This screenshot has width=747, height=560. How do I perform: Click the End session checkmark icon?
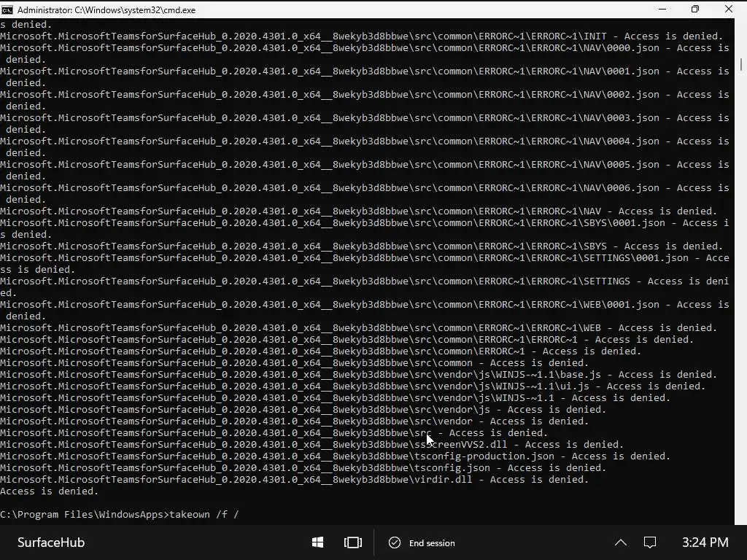tap(395, 542)
